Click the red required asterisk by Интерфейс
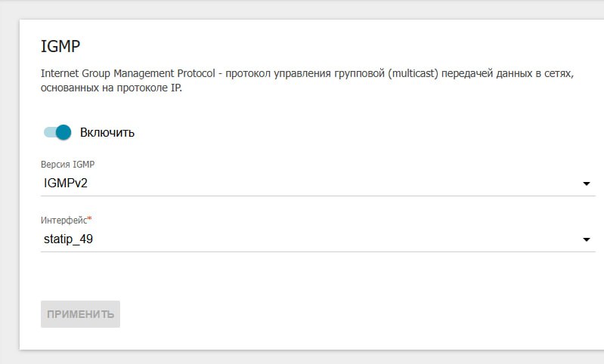 tap(90, 218)
